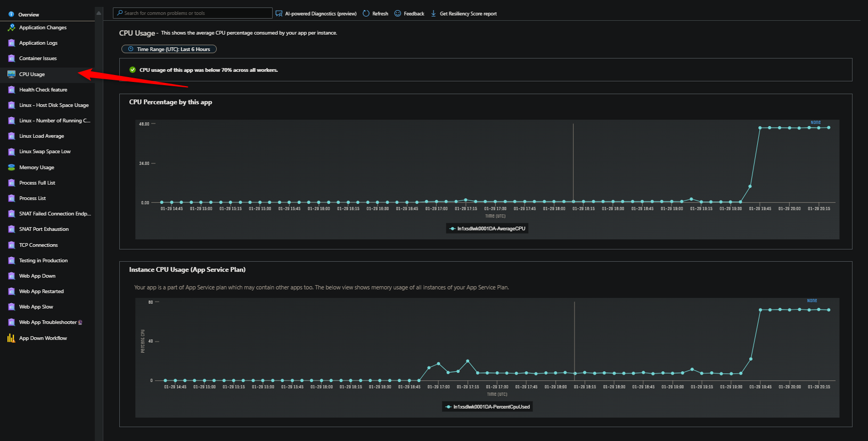Click the Health Check feature icon
This screenshot has height=441, width=868.
[11, 90]
